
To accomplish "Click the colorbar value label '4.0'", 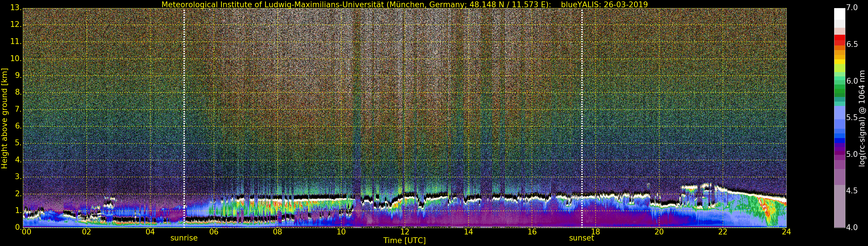I will pos(852,227).
